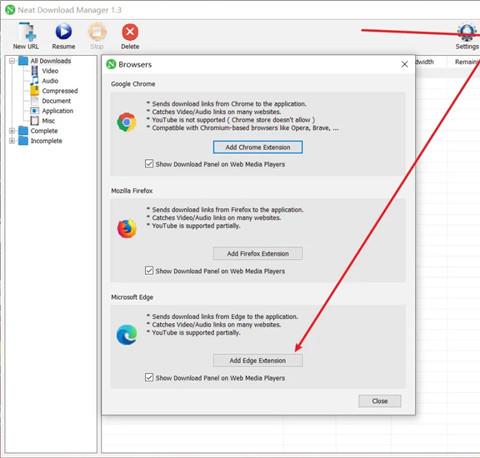Select the Incomplete tree label
Viewport: 480px width, 458px height.
pos(46,141)
